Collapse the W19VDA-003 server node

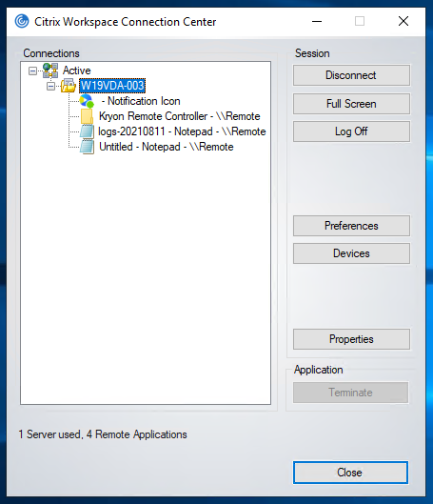[x=50, y=86]
